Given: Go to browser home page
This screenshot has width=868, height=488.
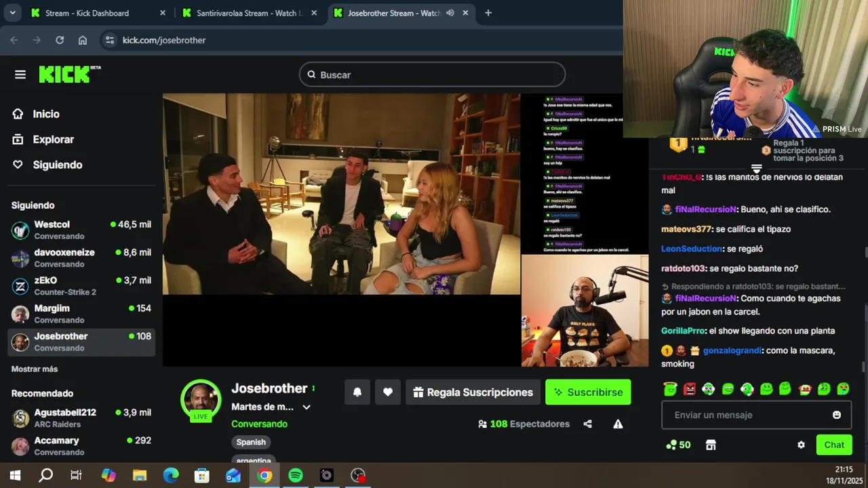Looking at the screenshot, I should tap(83, 40).
